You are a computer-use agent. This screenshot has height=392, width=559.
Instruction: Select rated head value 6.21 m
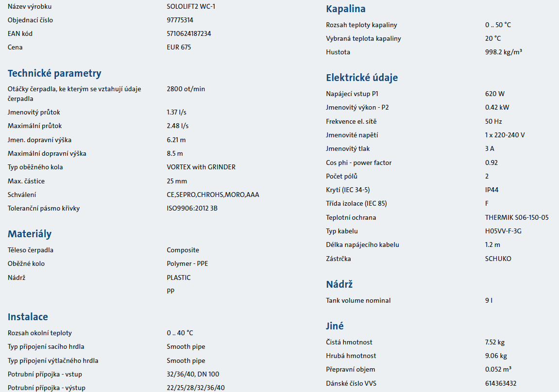coord(176,140)
